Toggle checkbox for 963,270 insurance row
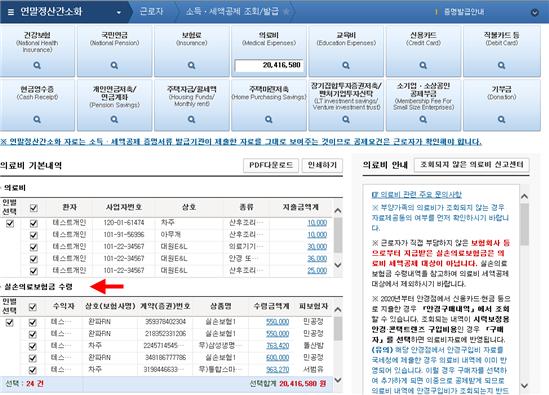 click(33, 370)
